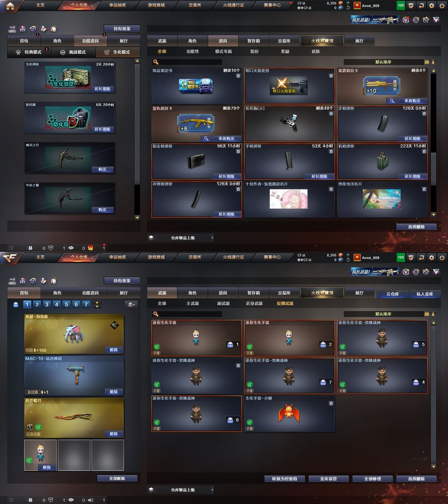Open the 云仓库 tab
The height and width of the screenshot is (504, 448).
(x=392, y=294)
